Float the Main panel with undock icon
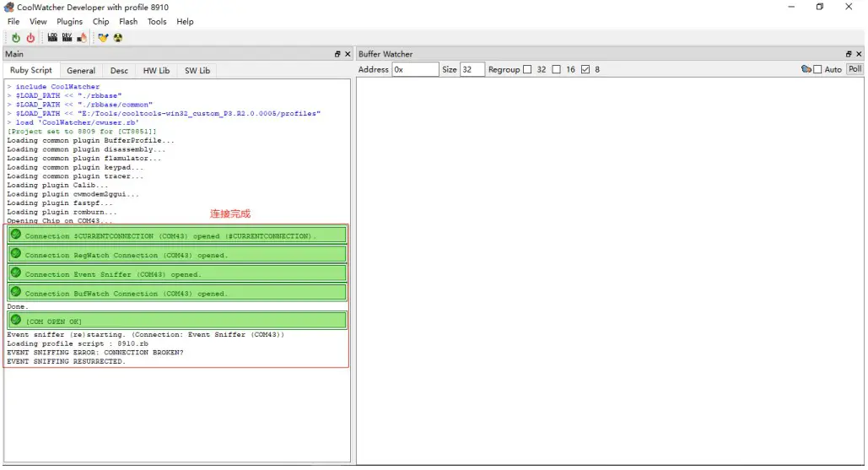This screenshot has height=470, width=868. (337, 54)
